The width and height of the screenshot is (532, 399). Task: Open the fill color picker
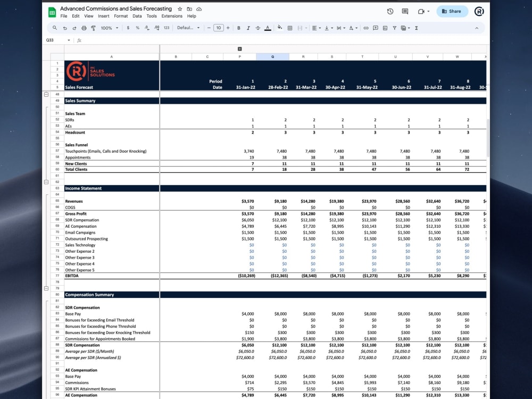coord(280,28)
